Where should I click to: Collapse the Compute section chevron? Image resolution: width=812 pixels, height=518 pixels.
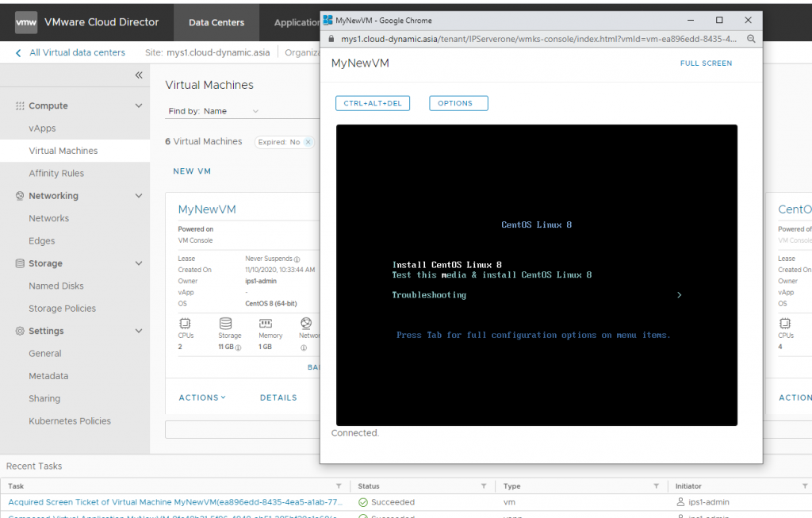[x=139, y=106]
